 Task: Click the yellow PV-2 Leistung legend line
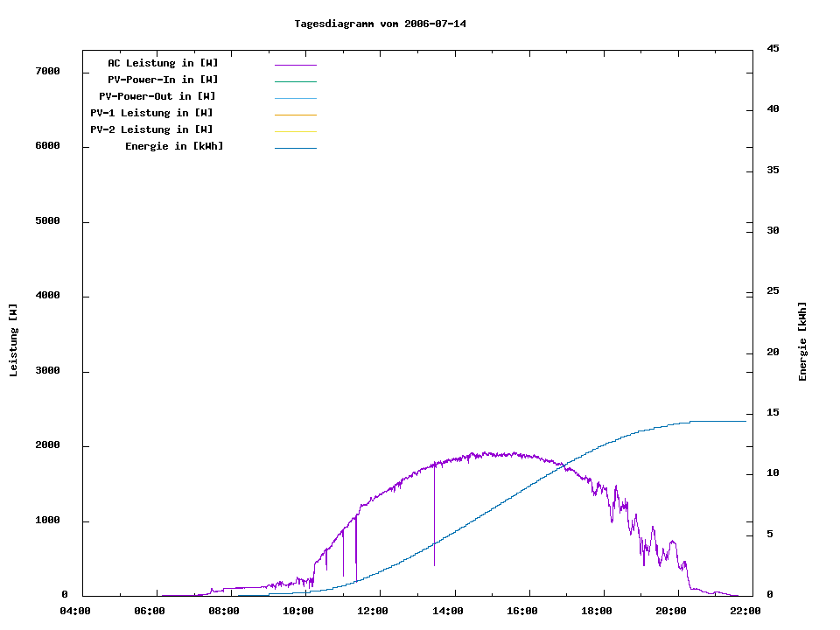[x=295, y=131]
